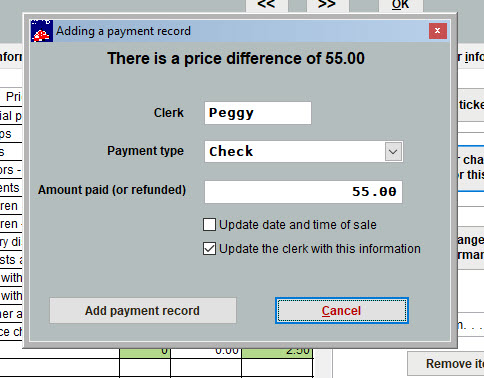Image resolution: width=484 pixels, height=378 pixels.
Task: Go to next record with >> button
Action: (327, 5)
